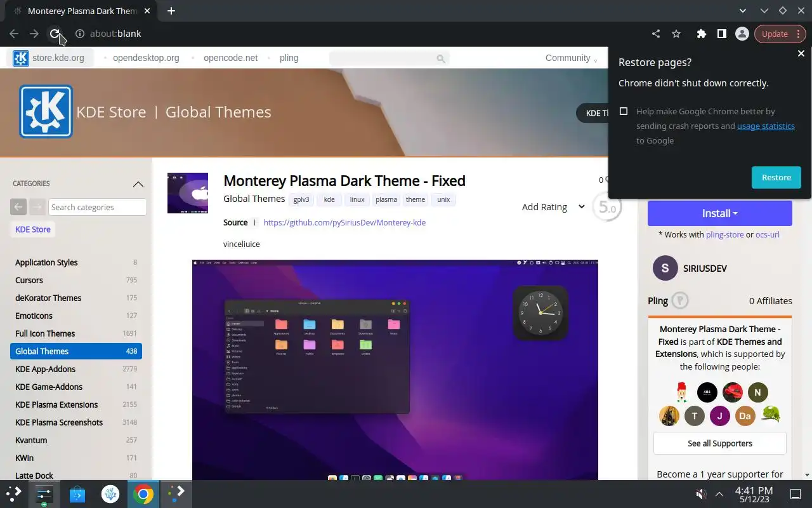The image size is (812, 508).
Task: Click the Pling coin icon
Action: click(680, 300)
